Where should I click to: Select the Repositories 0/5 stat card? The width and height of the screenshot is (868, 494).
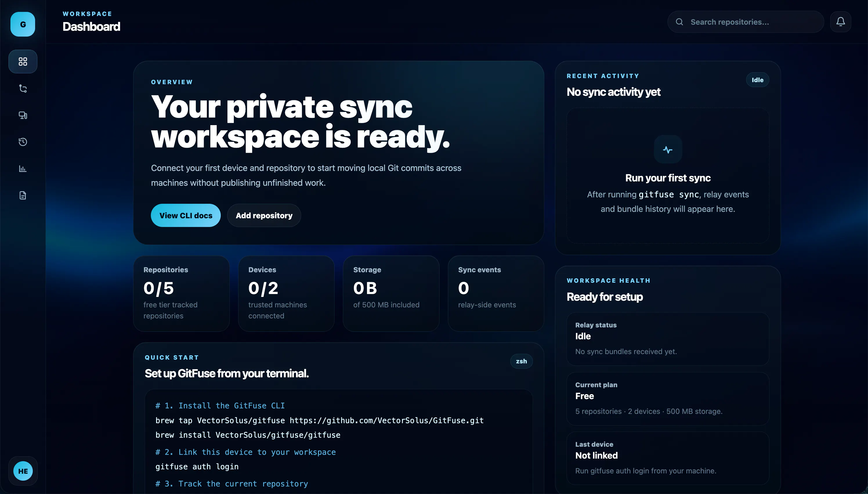[181, 293]
